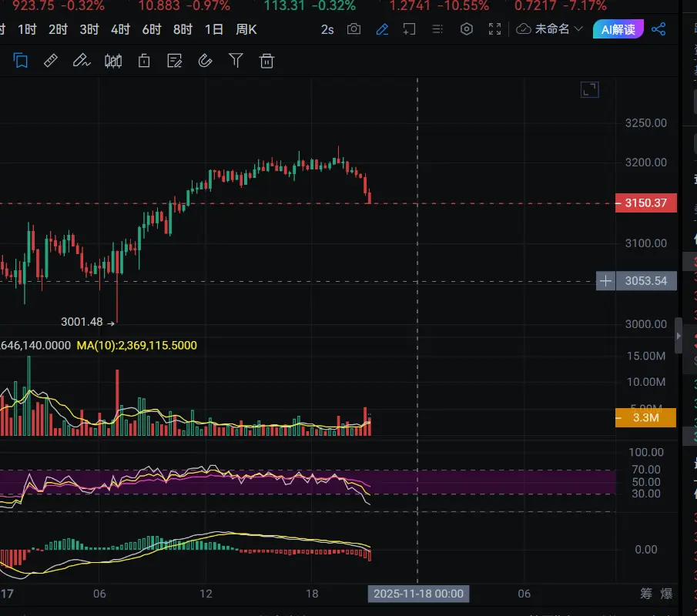
Task: Click ticker 10.883 -0.97% at top
Action: click(x=184, y=6)
